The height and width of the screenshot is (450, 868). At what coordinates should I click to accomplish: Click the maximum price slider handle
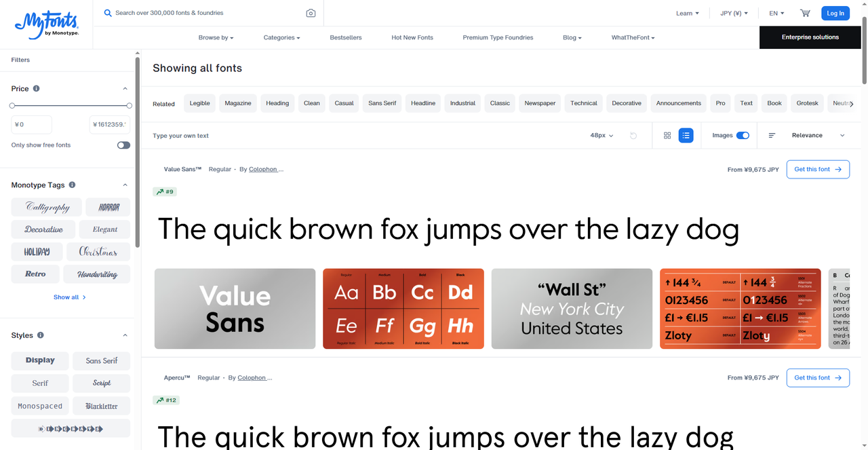[x=129, y=105]
